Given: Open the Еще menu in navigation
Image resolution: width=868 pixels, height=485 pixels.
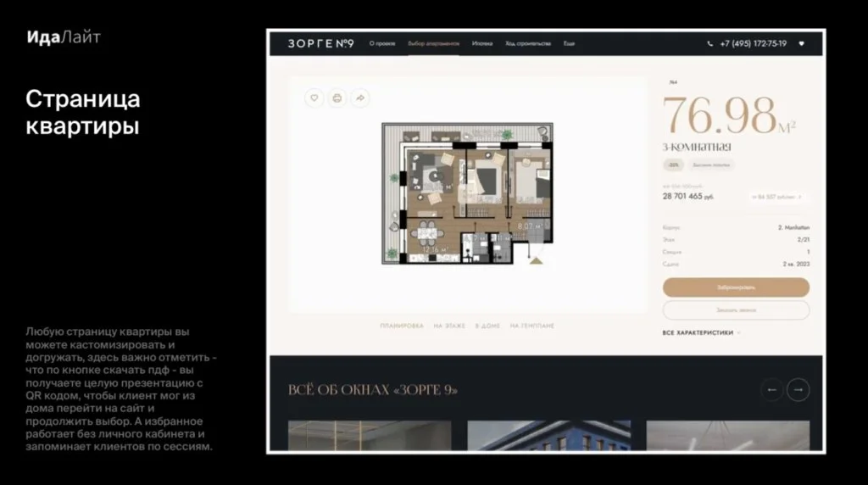Looking at the screenshot, I should [569, 43].
